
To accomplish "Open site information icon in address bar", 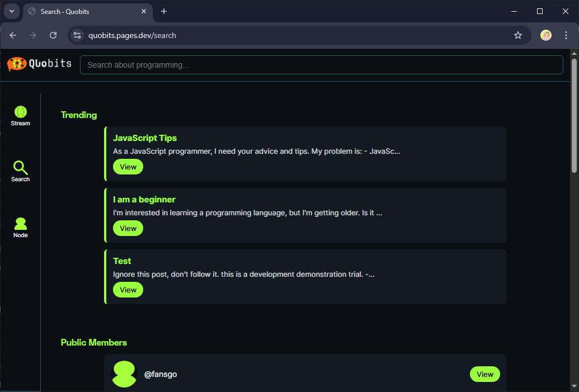I will coord(78,35).
